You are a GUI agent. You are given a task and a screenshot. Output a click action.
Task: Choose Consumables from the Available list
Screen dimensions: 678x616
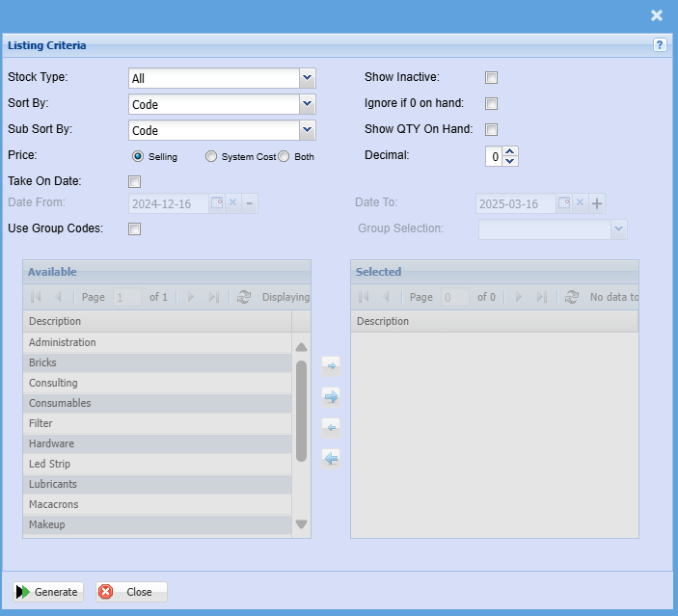click(x=60, y=403)
